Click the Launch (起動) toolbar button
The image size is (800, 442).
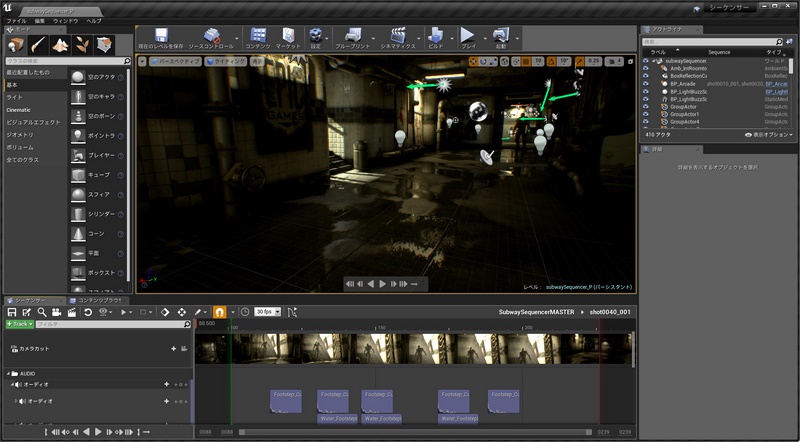pos(501,38)
